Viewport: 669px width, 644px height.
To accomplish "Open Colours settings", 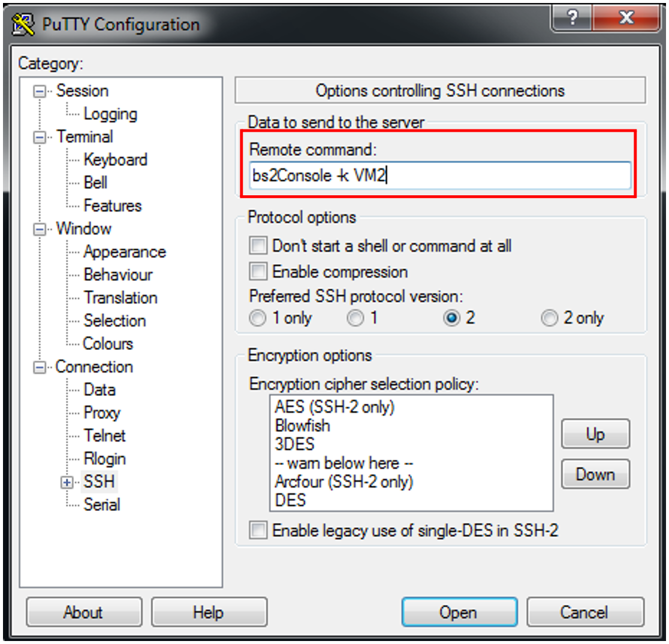I will point(108,344).
